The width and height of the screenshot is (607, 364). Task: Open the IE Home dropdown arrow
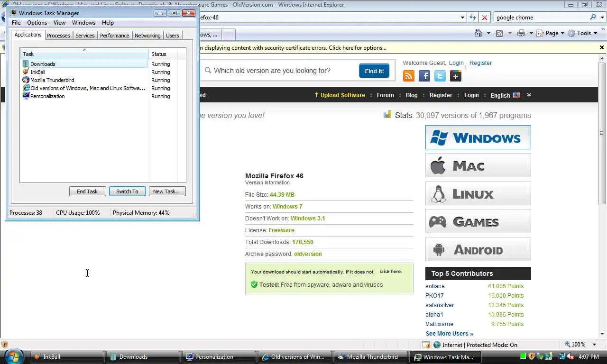[x=488, y=33]
